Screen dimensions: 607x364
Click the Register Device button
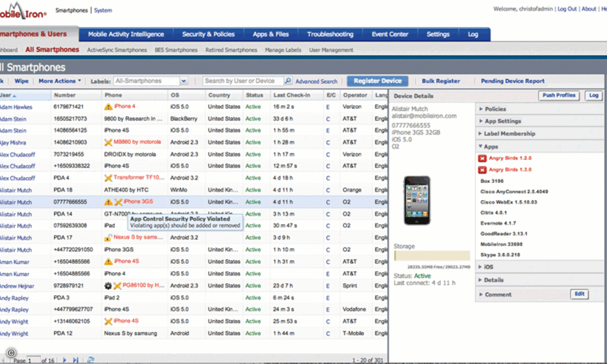(377, 81)
